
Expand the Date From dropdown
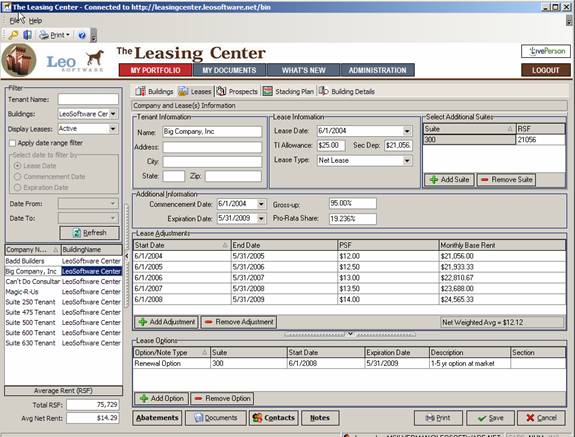[x=113, y=203]
